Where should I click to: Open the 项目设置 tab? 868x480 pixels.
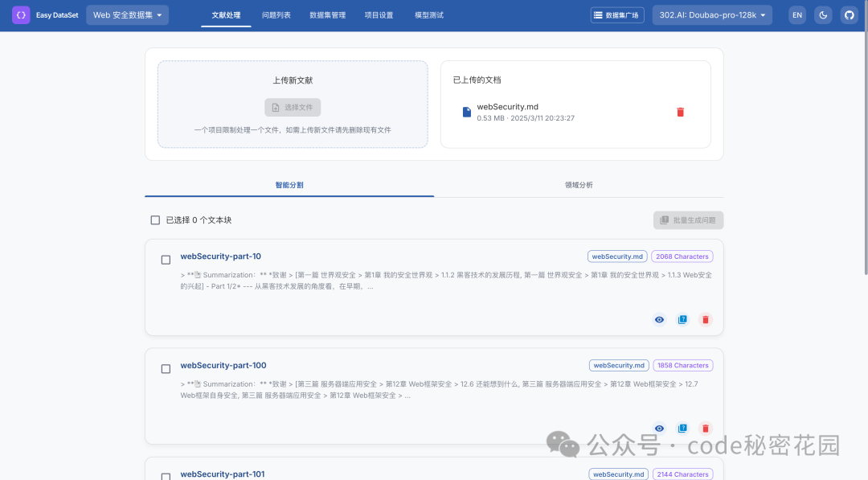(379, 15)
